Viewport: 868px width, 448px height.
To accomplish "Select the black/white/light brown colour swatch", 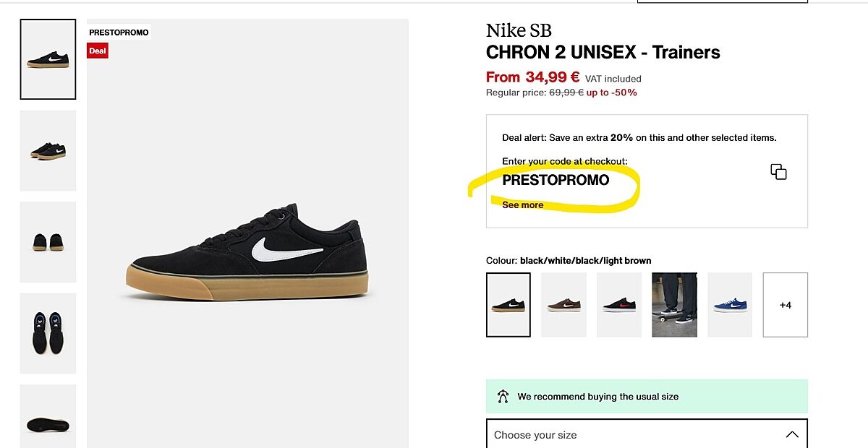I will (509, 305).
